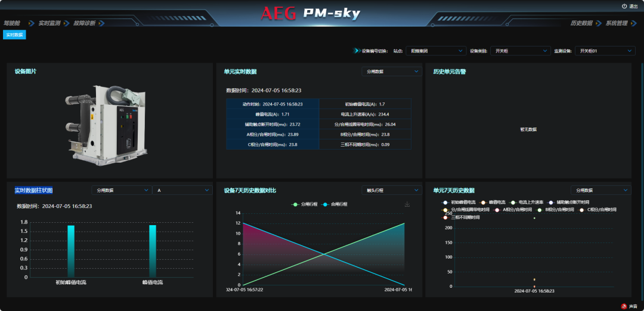
Task: Click the 峰值电流 bar in chart
Action: [x=153, y=251]
